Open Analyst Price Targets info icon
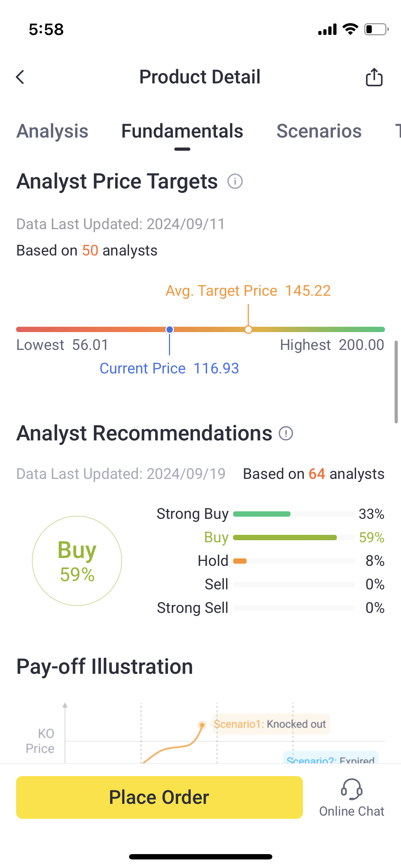The width and height of the screenshot is (401, 868). 235,181
